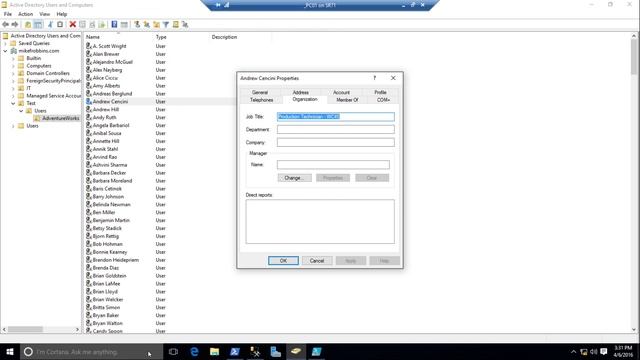Open Properties from the toolbar icon
Viewport: 640px width, 360px height.
82,24
